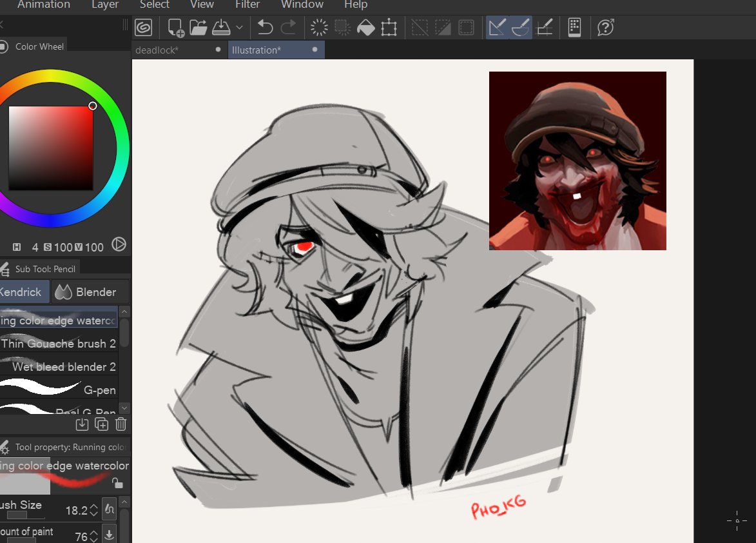The width and height of the screenshot is (756, 543).
Task: Switch to the deadlock* canvas tab
Action: click(x=179, y=50)
